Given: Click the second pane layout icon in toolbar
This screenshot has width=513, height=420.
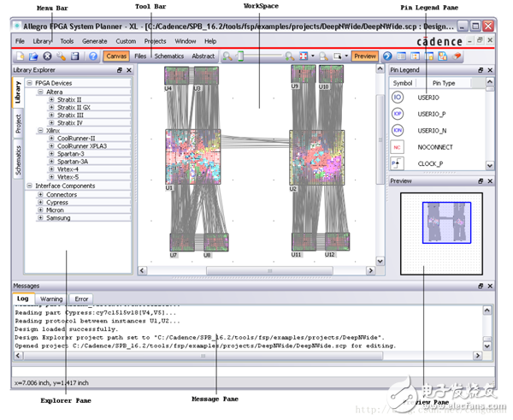Looking at the screenshot, I should [x=415, y=56].
